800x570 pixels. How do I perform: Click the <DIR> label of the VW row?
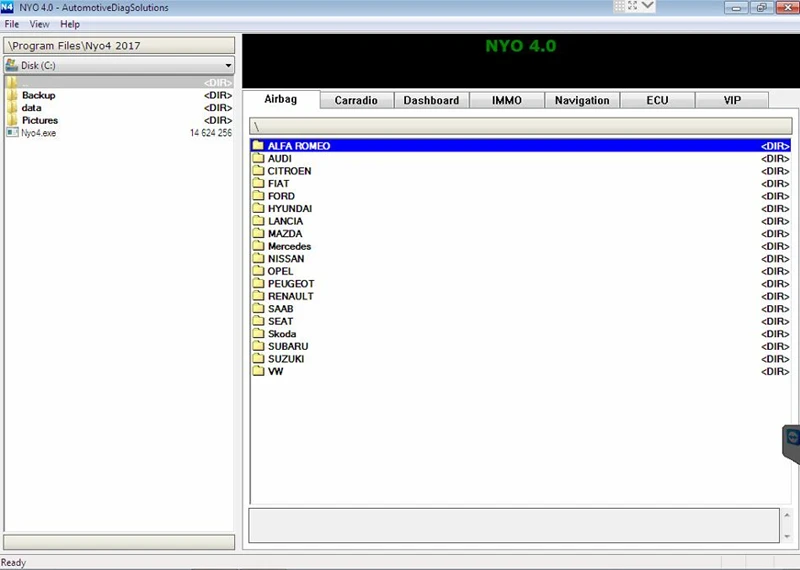coord(775,371)
